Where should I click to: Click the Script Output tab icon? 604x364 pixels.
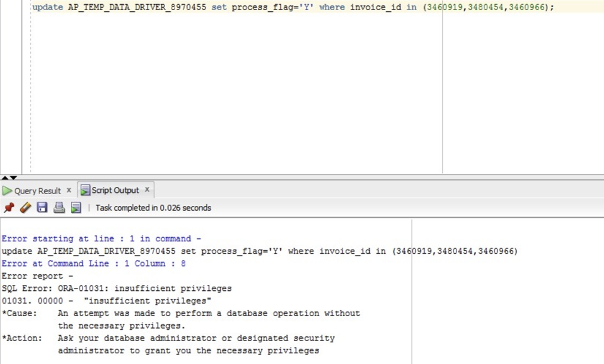click(85, 190)
